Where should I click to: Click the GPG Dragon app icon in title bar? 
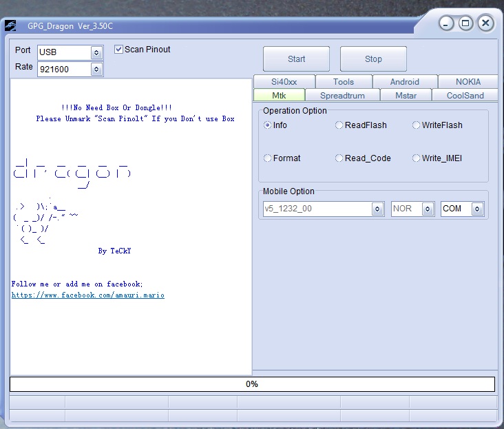point(10,25)
